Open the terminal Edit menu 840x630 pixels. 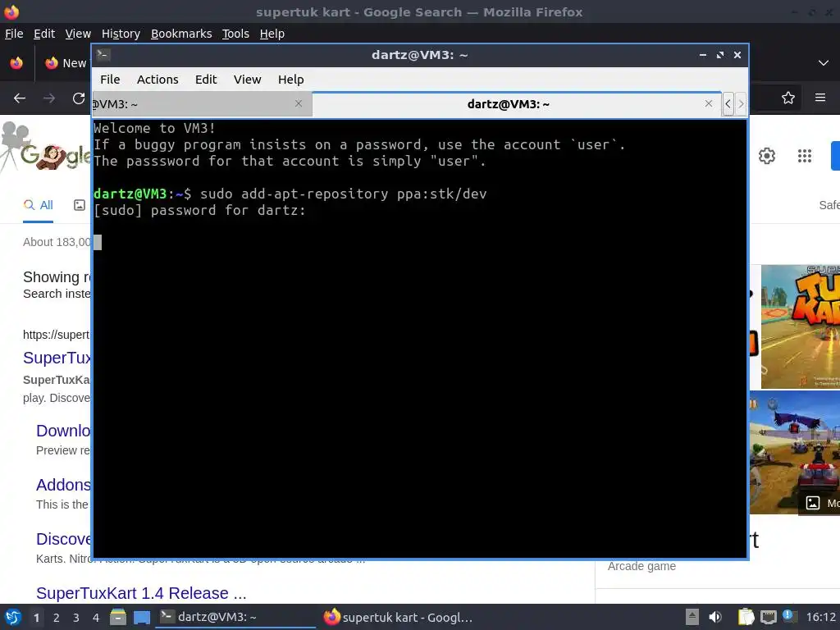coord(206,80)
